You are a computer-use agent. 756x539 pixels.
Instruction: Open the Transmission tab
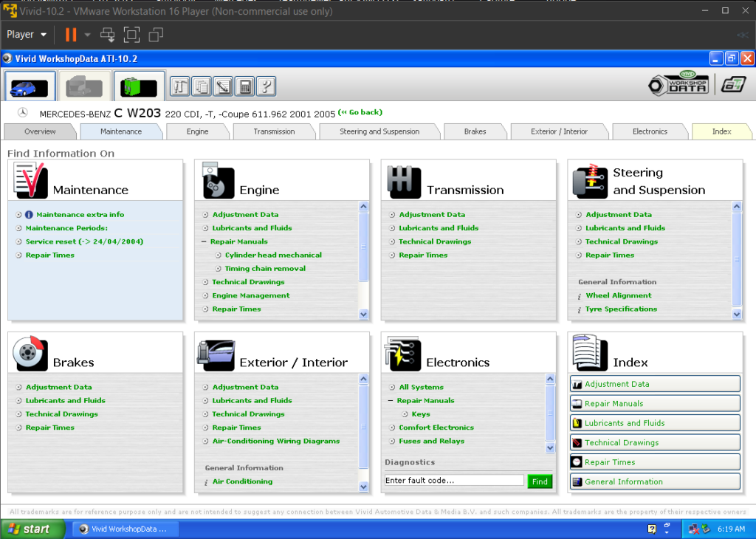274,131
